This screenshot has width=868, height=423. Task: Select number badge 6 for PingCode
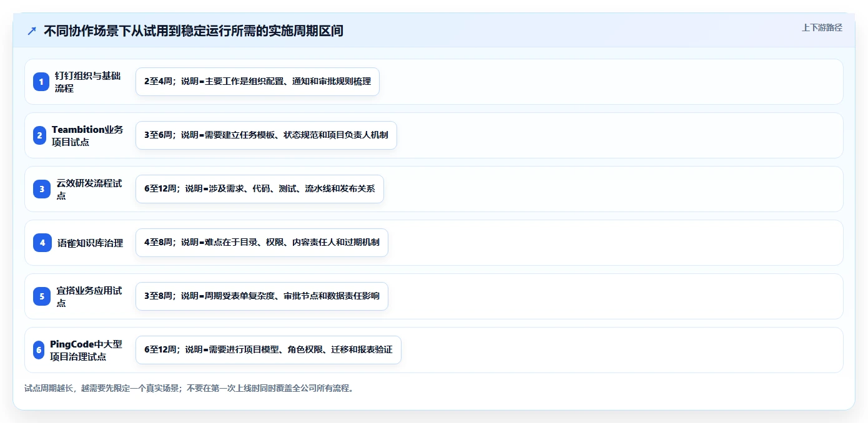(39, 350)
